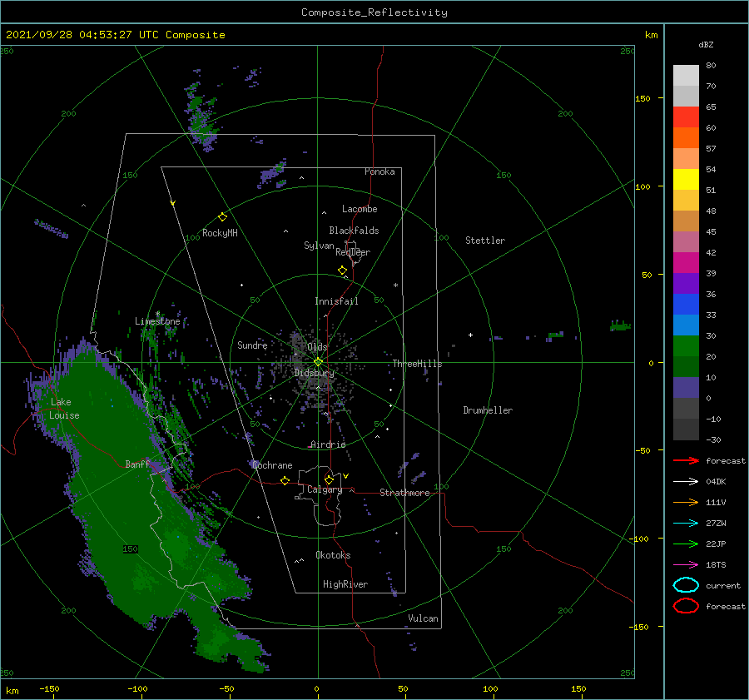Screen dimensions: 749x700
Task: Click the ThreeHills label
Action: 417,364
